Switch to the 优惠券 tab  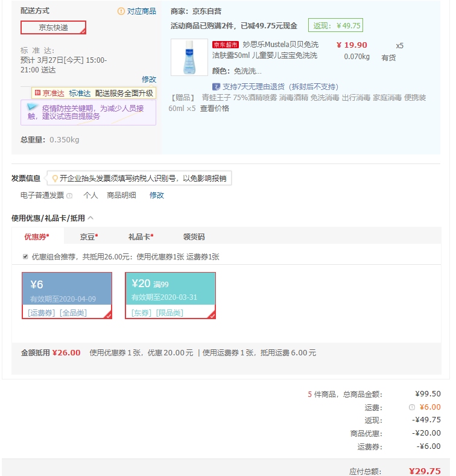pos(37,236)
